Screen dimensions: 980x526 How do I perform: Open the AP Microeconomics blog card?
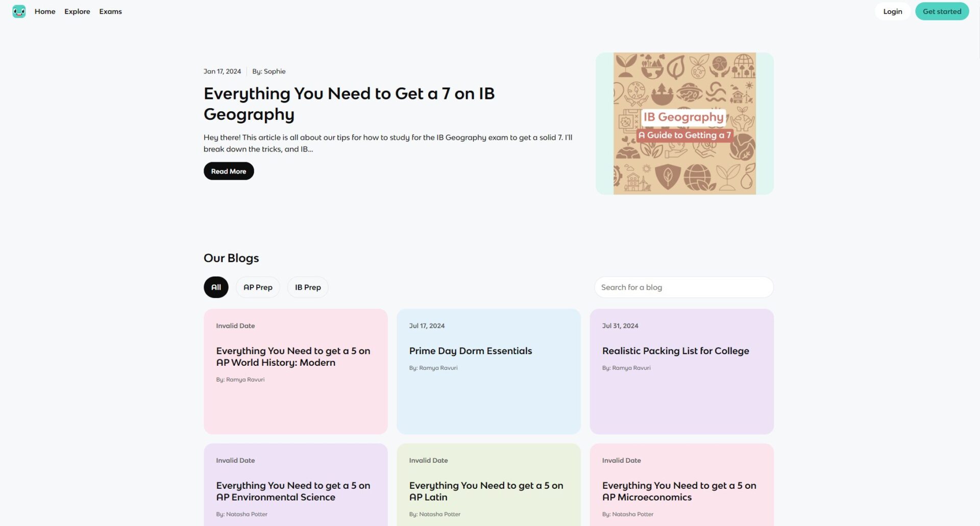pos(681,485)
